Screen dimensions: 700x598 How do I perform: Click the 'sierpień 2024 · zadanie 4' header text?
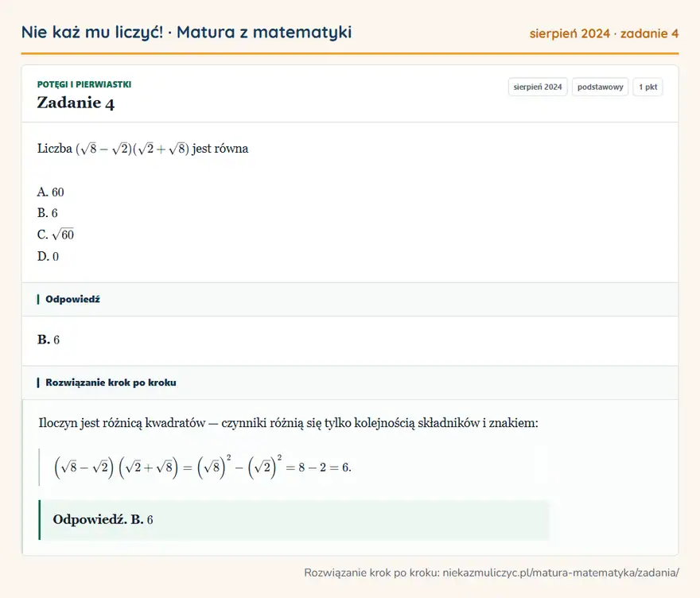point(604,33)
